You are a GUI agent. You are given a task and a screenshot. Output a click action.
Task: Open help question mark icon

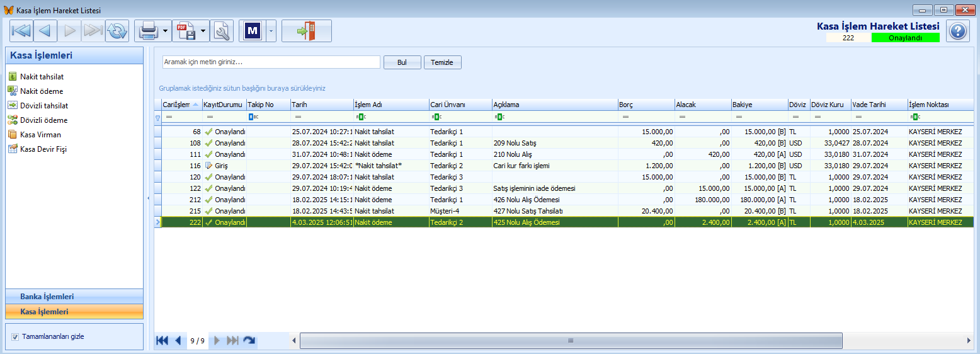[x=958, y=31]
